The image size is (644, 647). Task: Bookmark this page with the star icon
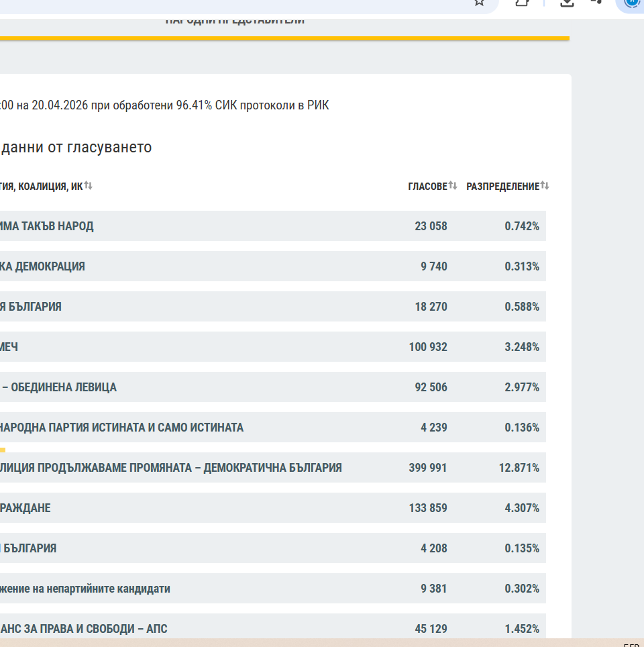click(x=479, y=2)
